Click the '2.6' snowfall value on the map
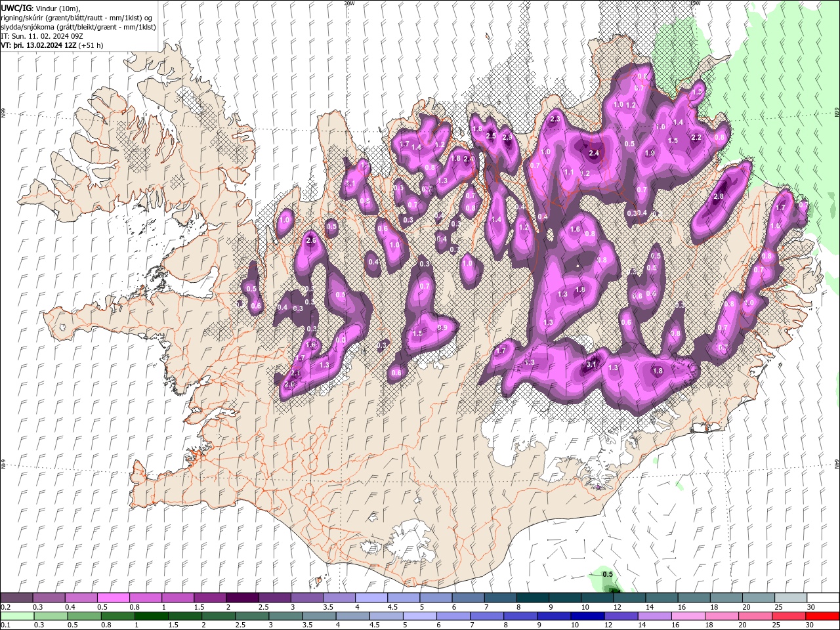The width and height of the screenshot is (840, 630). coord(311,241)
